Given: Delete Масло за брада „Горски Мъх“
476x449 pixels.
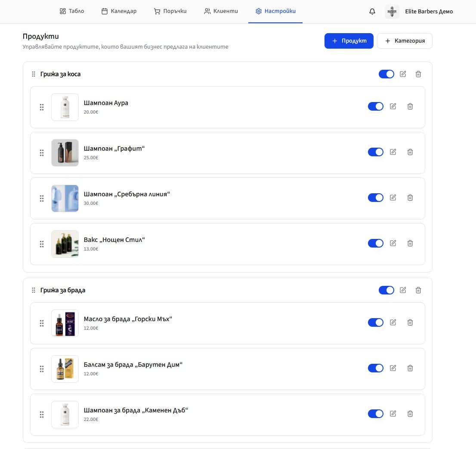Looking at the screenshot, I should [410, 322].
